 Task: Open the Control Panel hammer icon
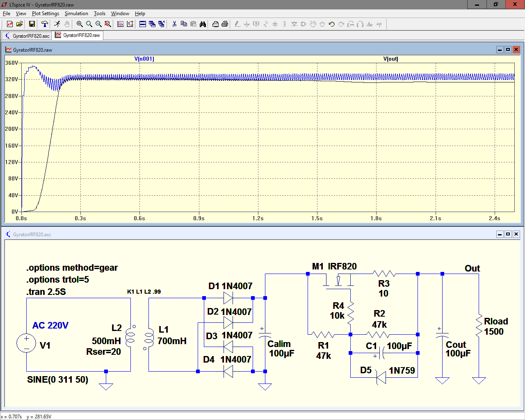coord(44,24)
